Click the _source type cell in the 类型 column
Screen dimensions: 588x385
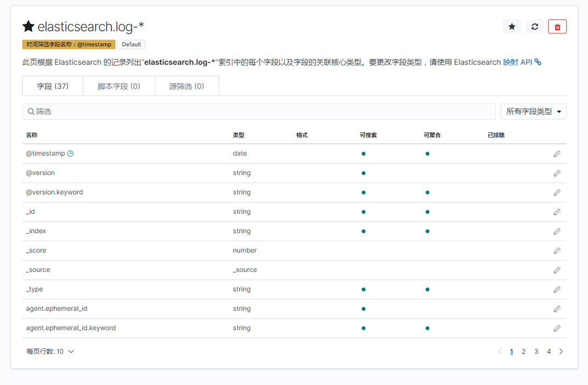pos(245,270)
